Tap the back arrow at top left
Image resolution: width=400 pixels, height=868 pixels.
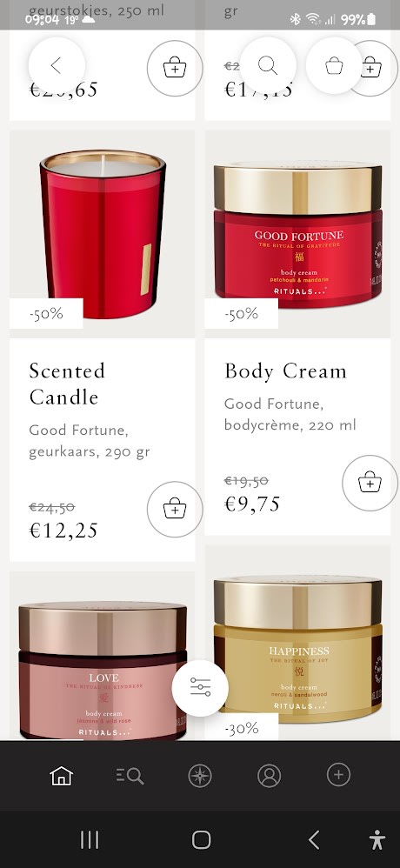(x=57, y=65)
